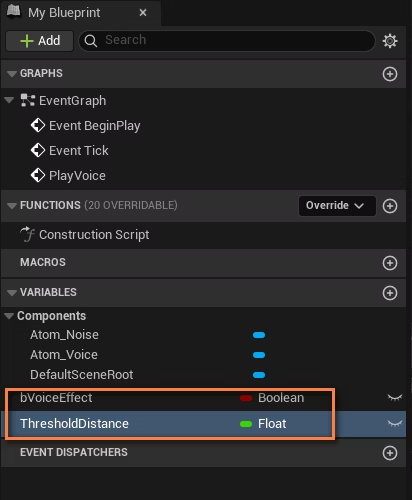This screenshot has height=500, width=412.
Task: Add a new function with plus icon
Action: click(x=390, y=206)
